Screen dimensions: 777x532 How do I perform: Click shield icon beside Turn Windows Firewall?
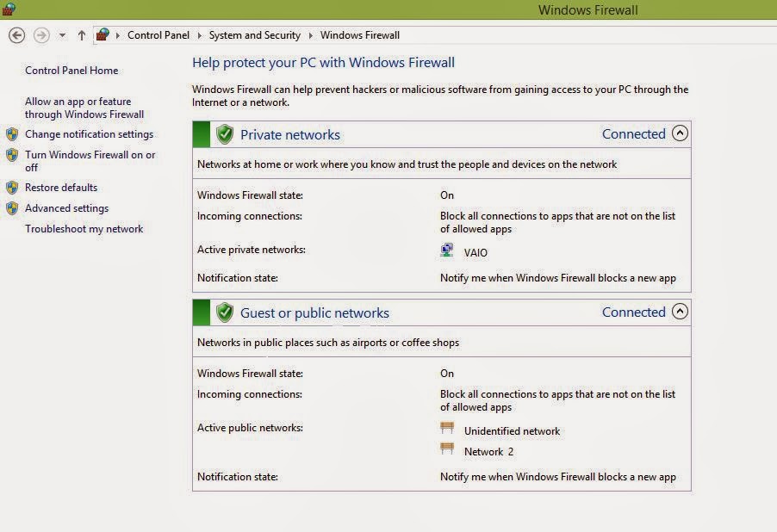(12, 155)
